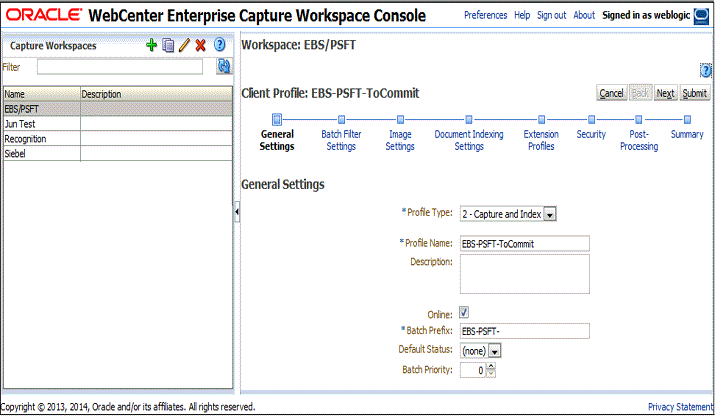Click Sign out link
The image size is (715, 416).
[x=551, y=15]
